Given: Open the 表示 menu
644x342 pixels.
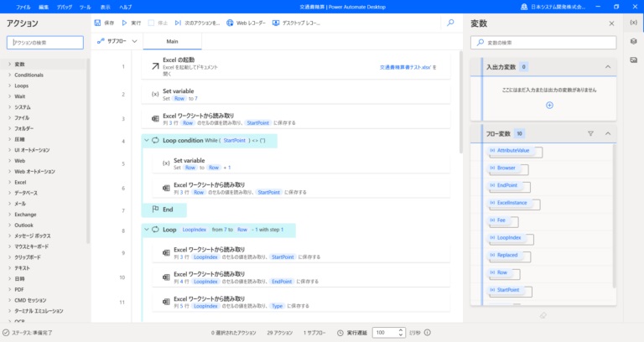Looking at the screenshot, I should click(106, 7).
